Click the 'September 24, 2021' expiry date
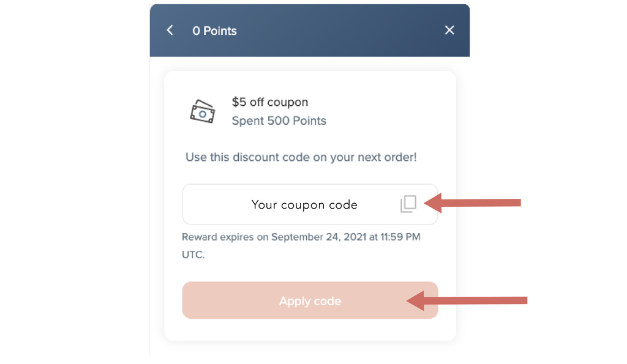The height and width of the screenshot is (364, 627). pos(319,237)
